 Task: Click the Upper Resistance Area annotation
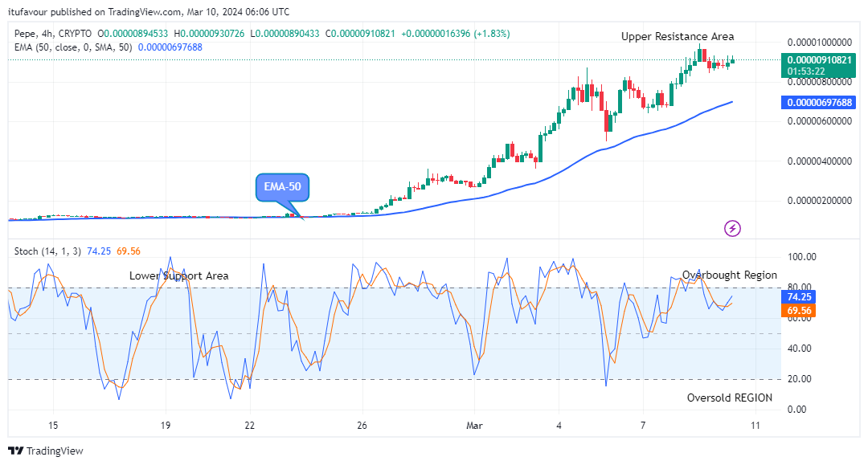pyautogui.click(x=678, y=36)
